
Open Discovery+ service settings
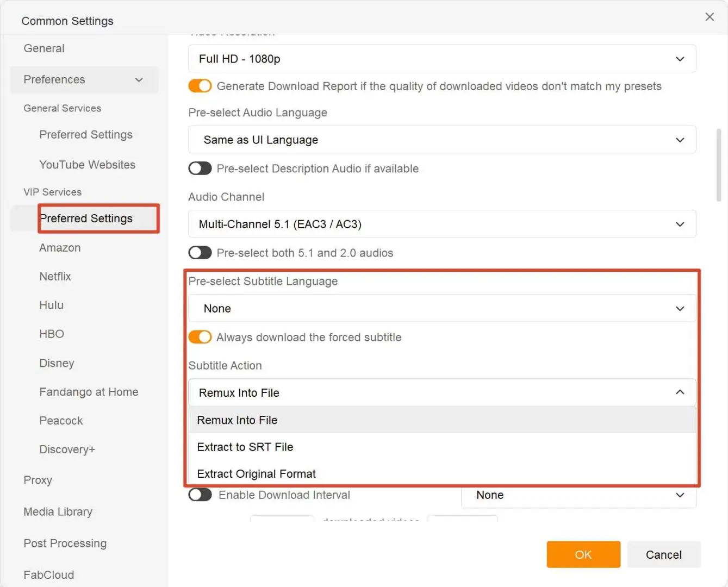coord(67,449)
